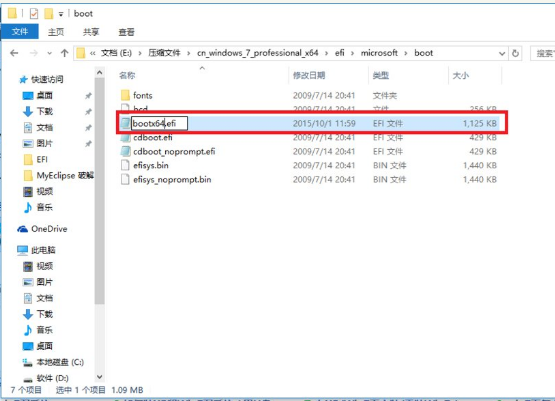Open 下载 under quick access
Image resolution: width=555 pixels, height=401 pixels.
tap(45, 111)
